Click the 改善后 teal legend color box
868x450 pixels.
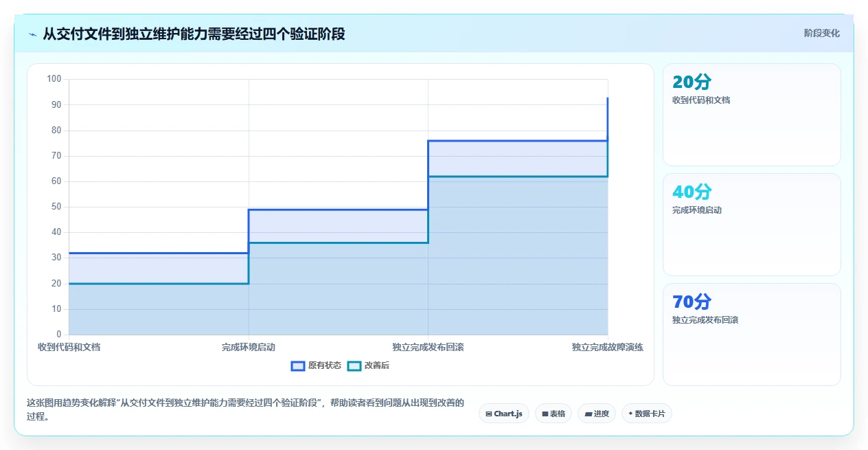pos(354,365)
